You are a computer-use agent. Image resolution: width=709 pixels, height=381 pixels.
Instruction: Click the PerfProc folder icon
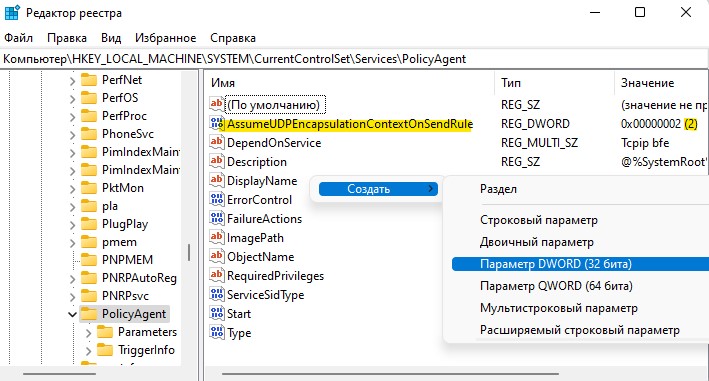[x=89, y=116]
